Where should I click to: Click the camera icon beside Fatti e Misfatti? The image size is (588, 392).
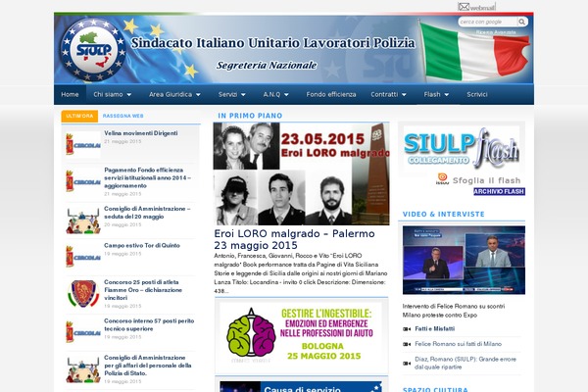click(x=407, y=329)
